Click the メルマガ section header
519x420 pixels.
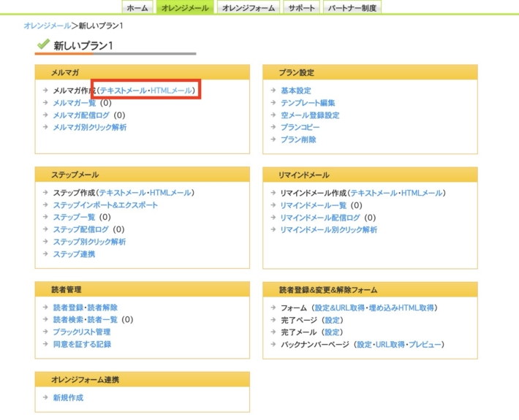pos(143,72)
